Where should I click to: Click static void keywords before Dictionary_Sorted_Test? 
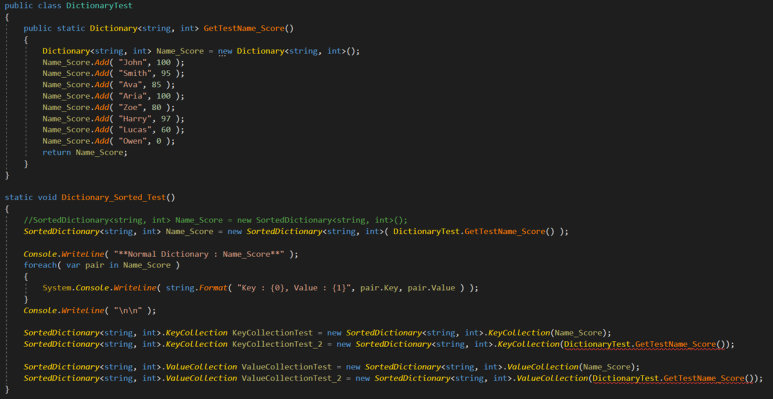click(31, 197)
